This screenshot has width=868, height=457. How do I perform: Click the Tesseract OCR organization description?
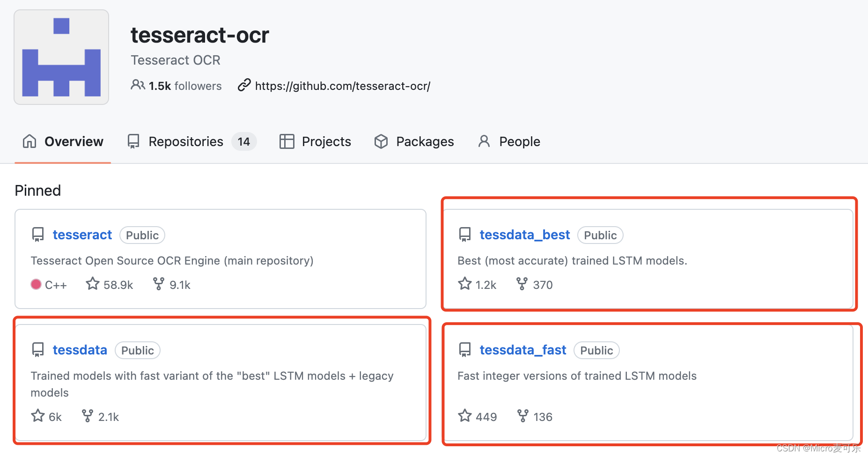click(176, 60)
